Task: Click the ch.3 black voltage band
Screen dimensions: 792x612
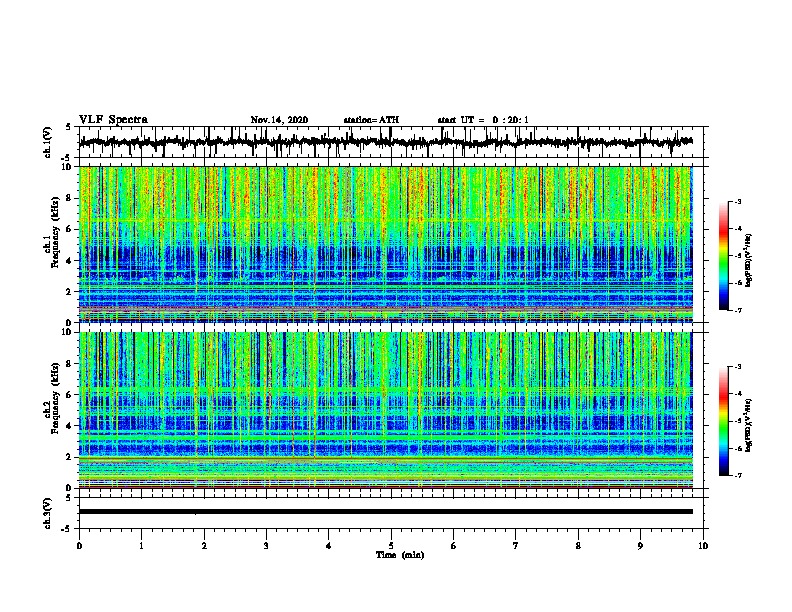Action: click(385, 512)
